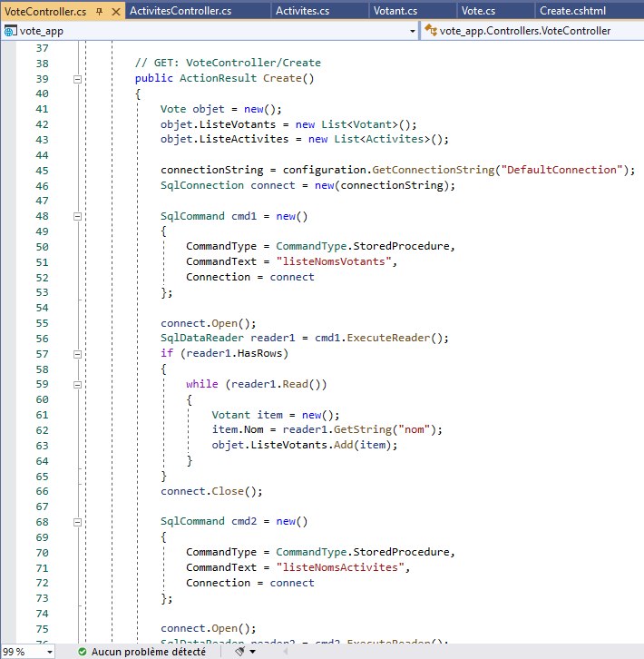644x659 pixels.
Task: Click 'reader1.GetString("nom")' call
Action: pyautogui.click(x=359, y=429)
